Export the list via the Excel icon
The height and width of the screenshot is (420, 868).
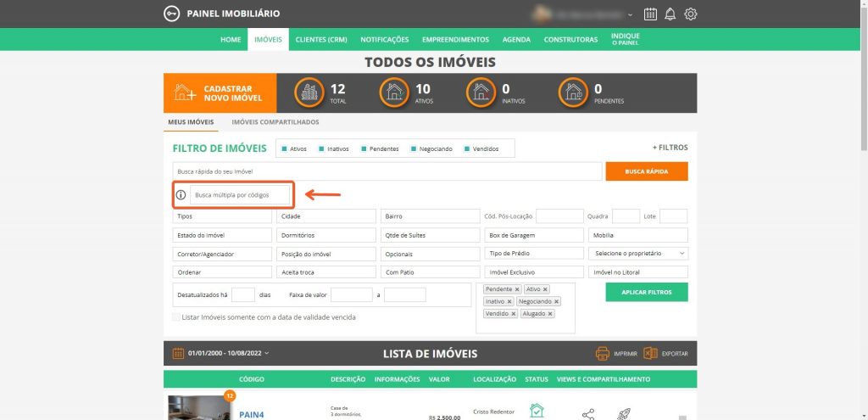[651, 354]
